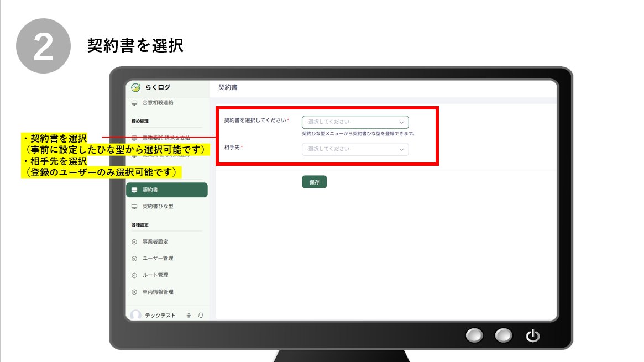Click the ユーザー管理 sidebar icon
644x362 pixels.
134,259
